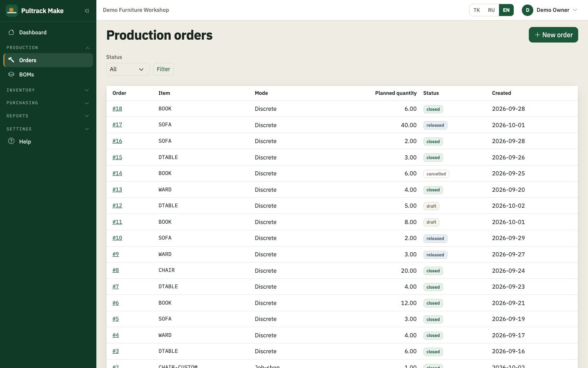Click the Help question mark icon
This screenshot has height=368, width=588.
[11, 141]
